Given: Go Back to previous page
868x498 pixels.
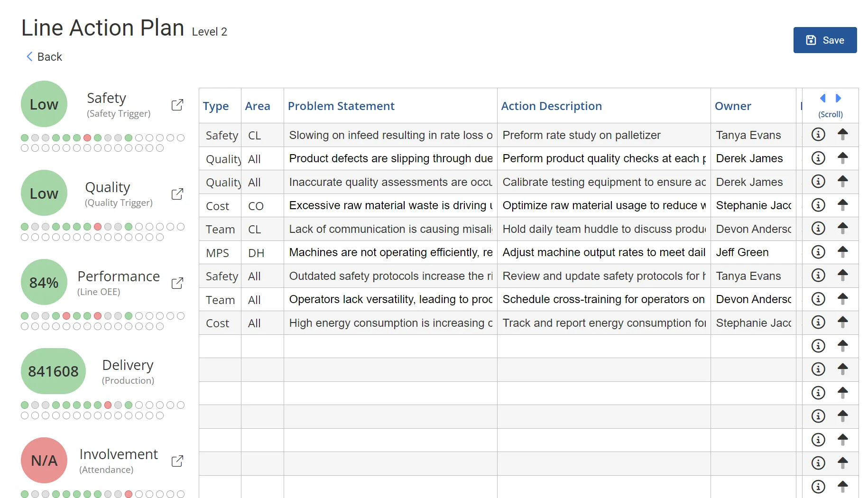Looking at the screenshot, I should [44, 57].
